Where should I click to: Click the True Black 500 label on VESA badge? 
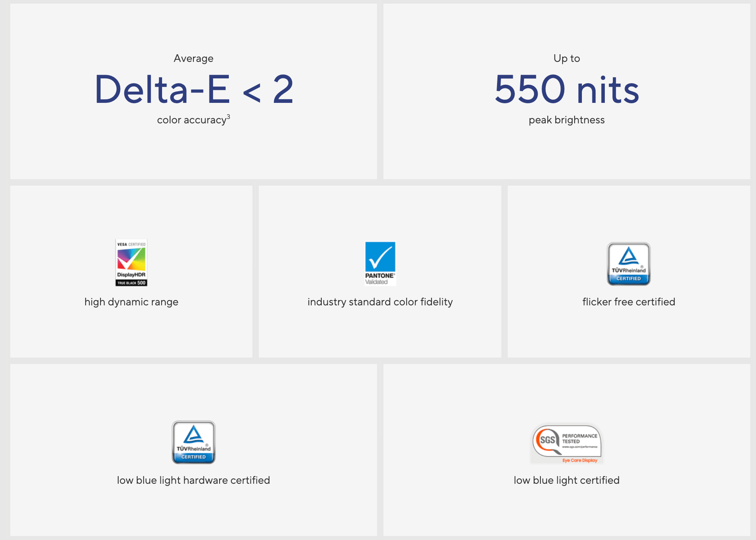click(x=131, y=283)
